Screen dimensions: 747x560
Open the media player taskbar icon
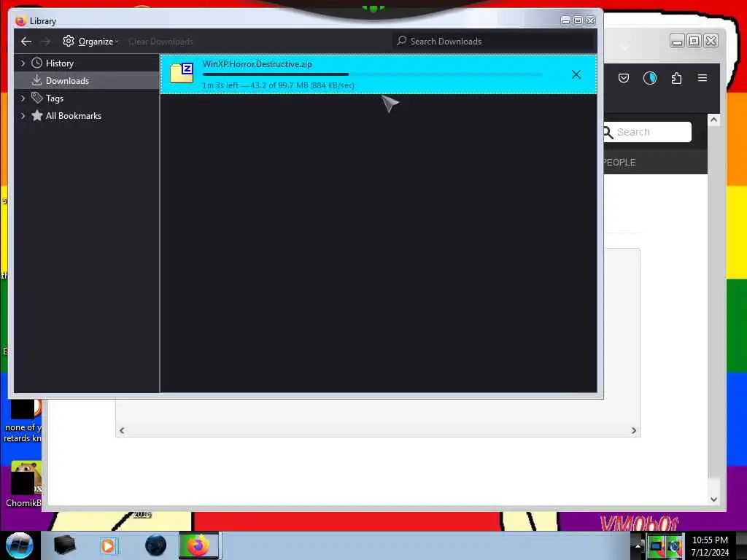tap(108, 545)
